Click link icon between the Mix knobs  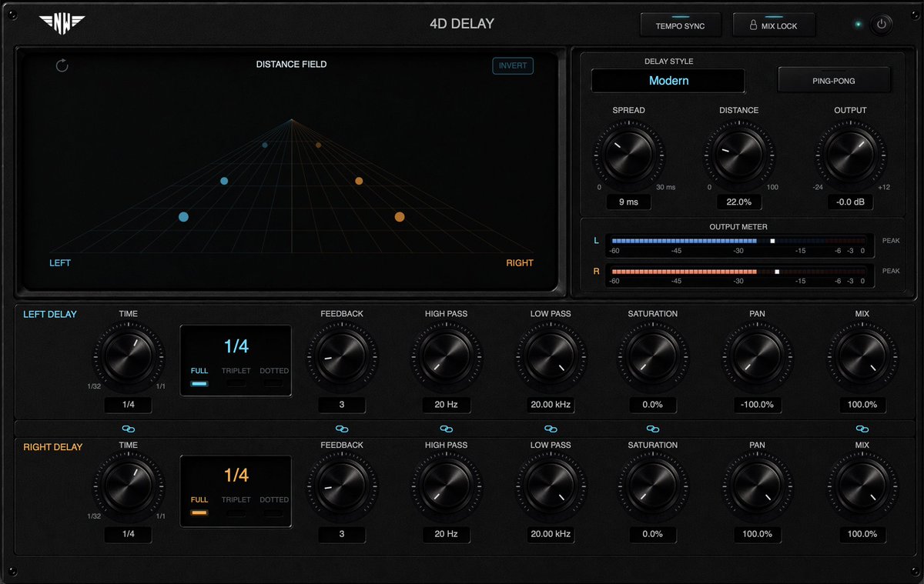pyautogui.click(x=862, y=429)
